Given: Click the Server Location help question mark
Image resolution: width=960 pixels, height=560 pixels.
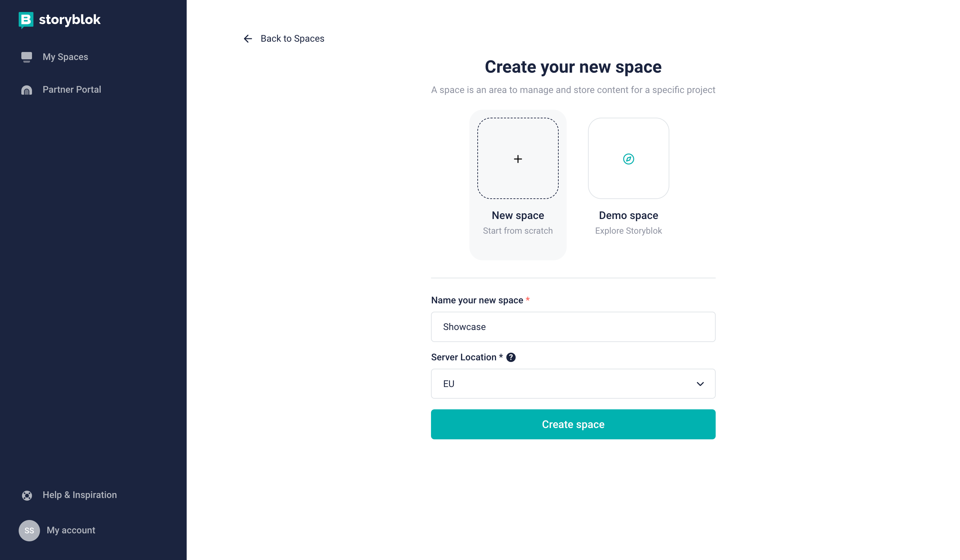Looking at the screenshot, I should pyautogui.click(x=511, y=357).
